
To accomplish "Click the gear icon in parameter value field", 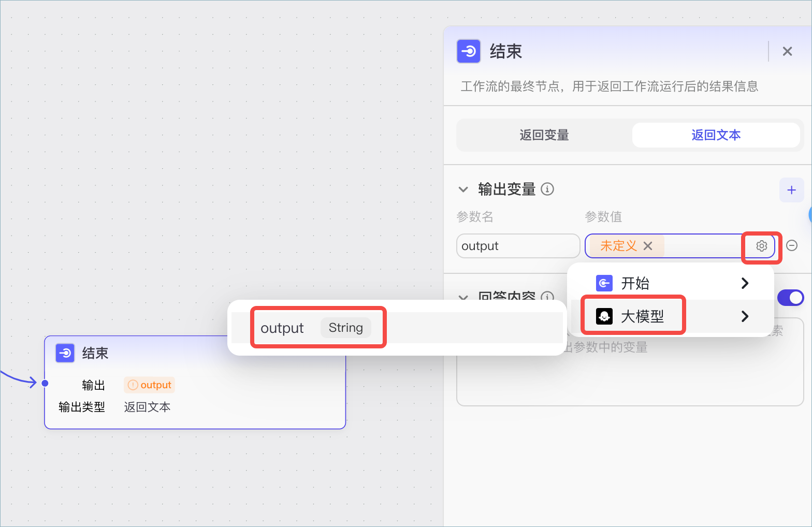I will [x=761, y=246].
